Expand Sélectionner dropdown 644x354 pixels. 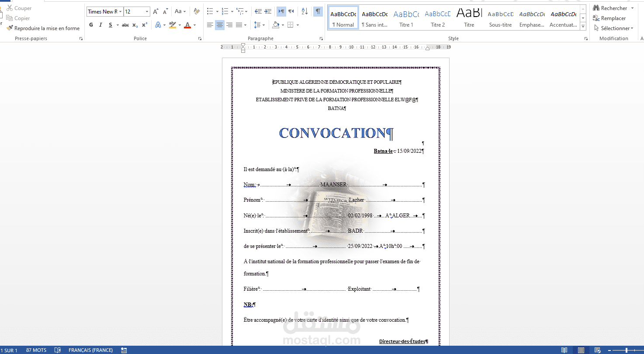pyautogui.click(x=613, y=28)
